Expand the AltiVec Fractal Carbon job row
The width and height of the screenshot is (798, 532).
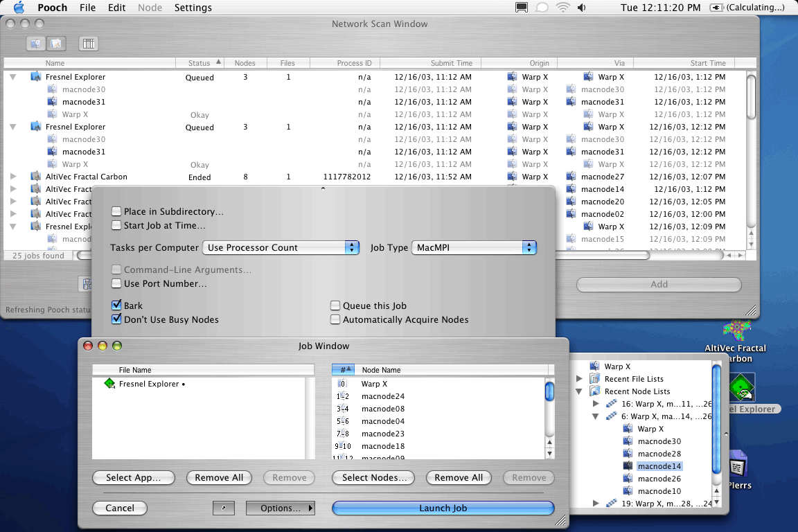pos(13,177)
